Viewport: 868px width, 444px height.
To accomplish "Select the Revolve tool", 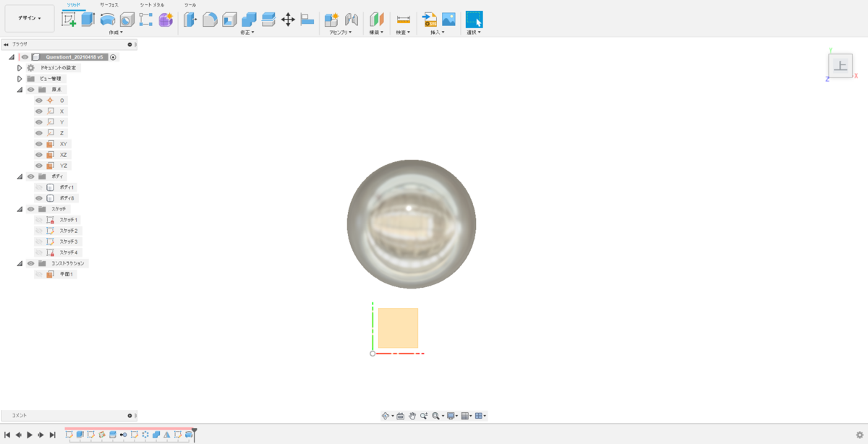I will pos(107,20).
